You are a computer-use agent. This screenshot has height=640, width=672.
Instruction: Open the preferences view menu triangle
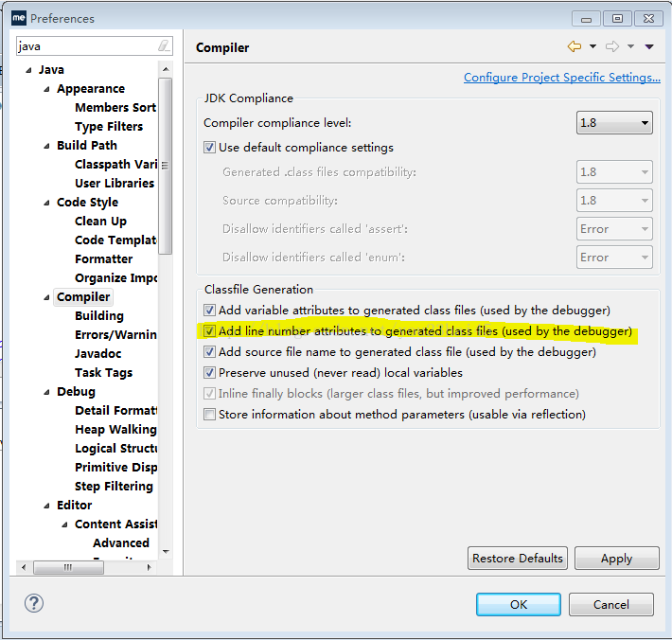pos(649,46)
